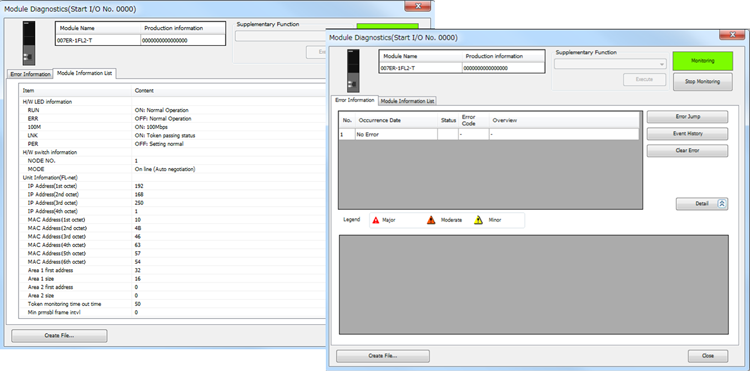
Task: Select 'IP Address(1st octet)' row
Action: tap(172, 186)
